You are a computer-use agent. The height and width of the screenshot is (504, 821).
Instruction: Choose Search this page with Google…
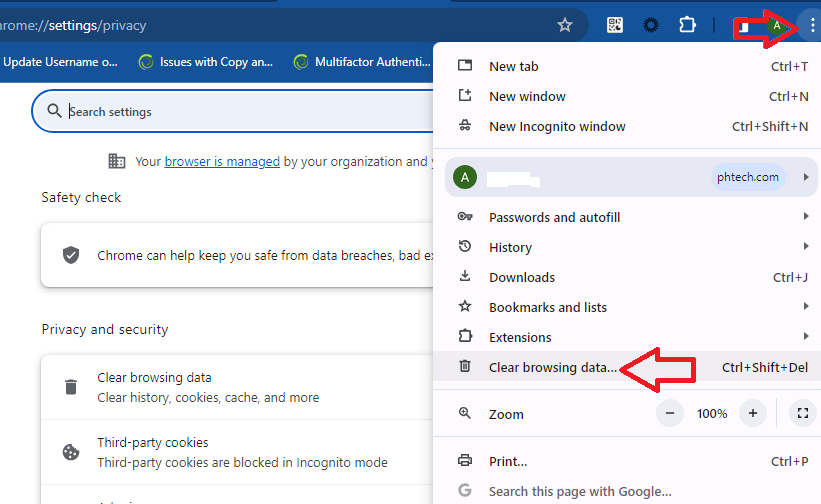click(627, 491)
